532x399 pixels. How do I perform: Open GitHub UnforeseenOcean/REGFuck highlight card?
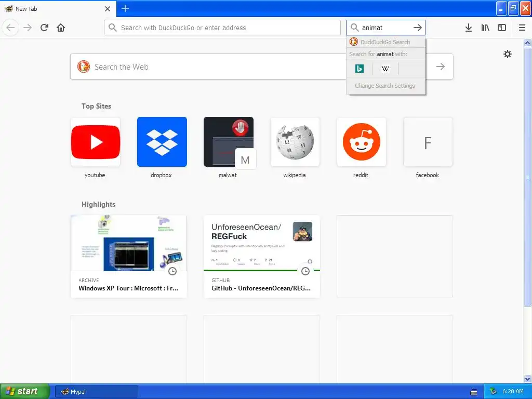point(262,257)
